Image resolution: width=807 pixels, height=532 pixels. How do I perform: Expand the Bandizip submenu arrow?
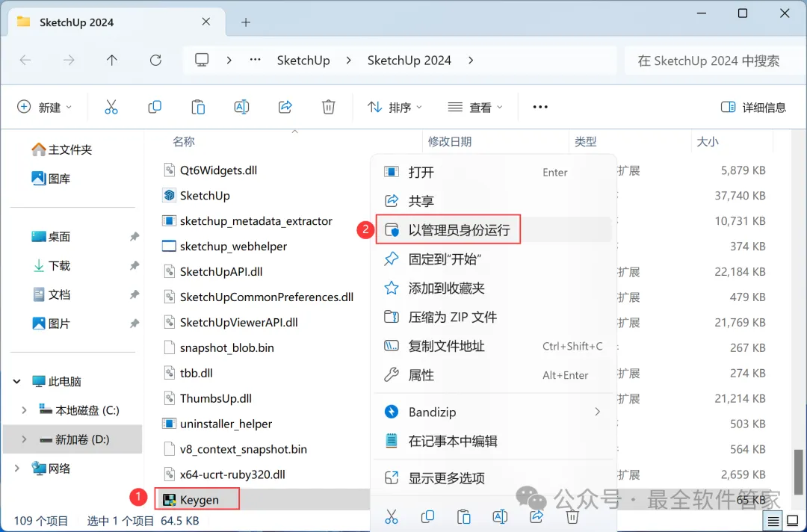pos(597,412)
